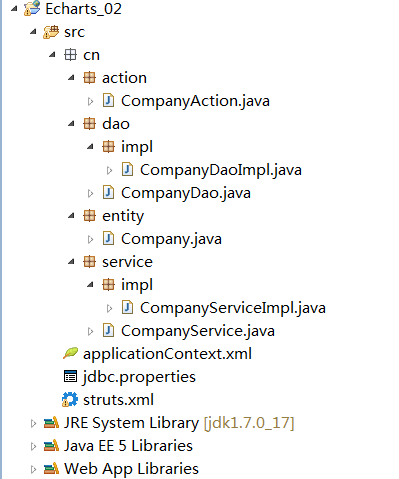
Task: Click the struts.xml gear icon
Action: click(70, 400)
